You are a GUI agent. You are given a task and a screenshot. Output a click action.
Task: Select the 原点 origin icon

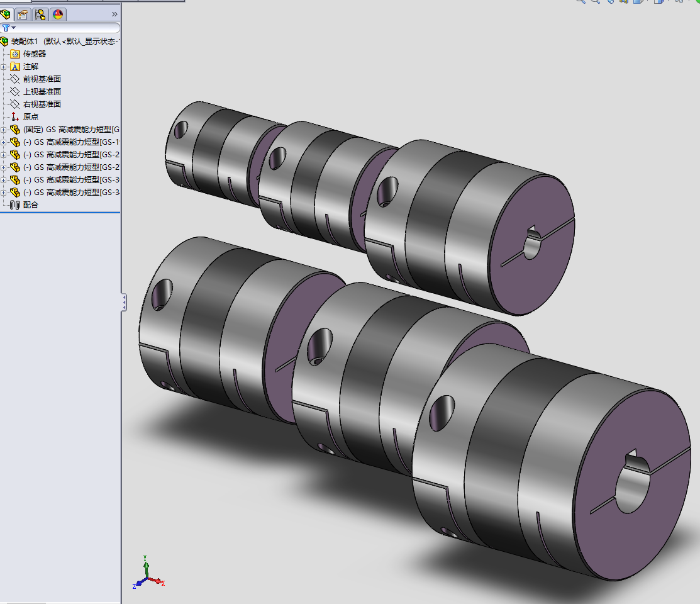pos(15,116)
